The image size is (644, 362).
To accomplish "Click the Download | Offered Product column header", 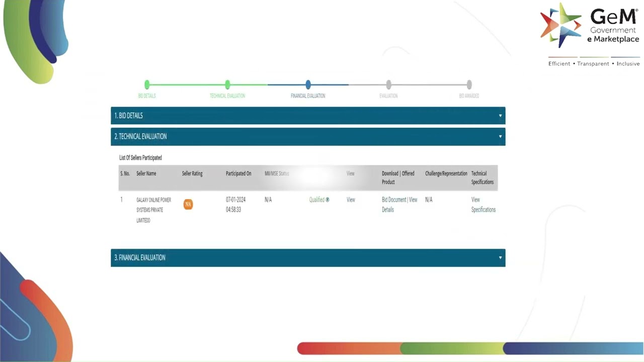I will (x=398, y=177).
